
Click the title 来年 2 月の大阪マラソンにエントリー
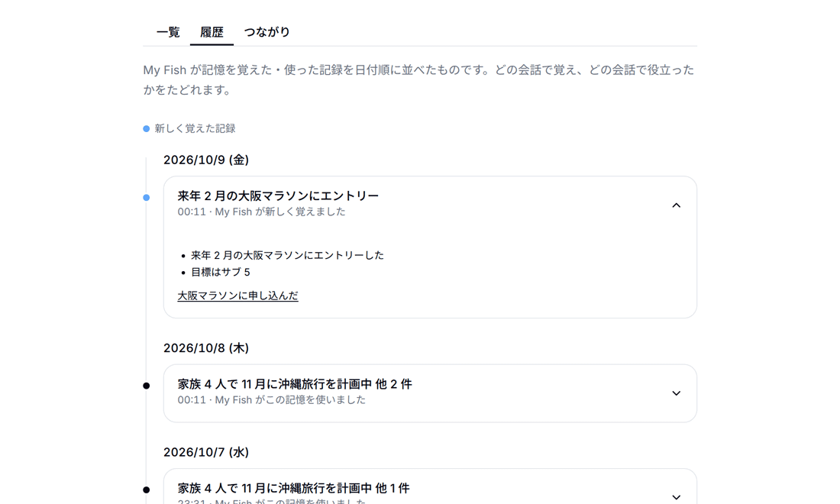pyautogui.click(x=278, y=196)
